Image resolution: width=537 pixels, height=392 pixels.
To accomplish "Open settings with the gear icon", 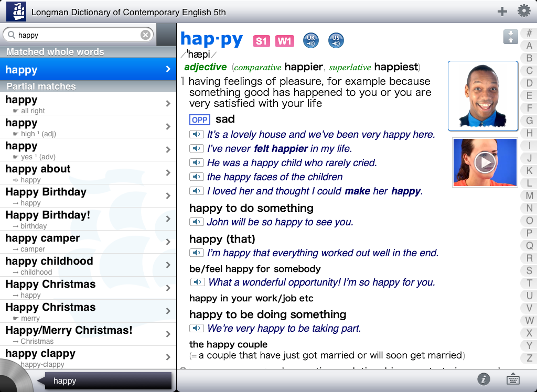I will pos(524,11).
